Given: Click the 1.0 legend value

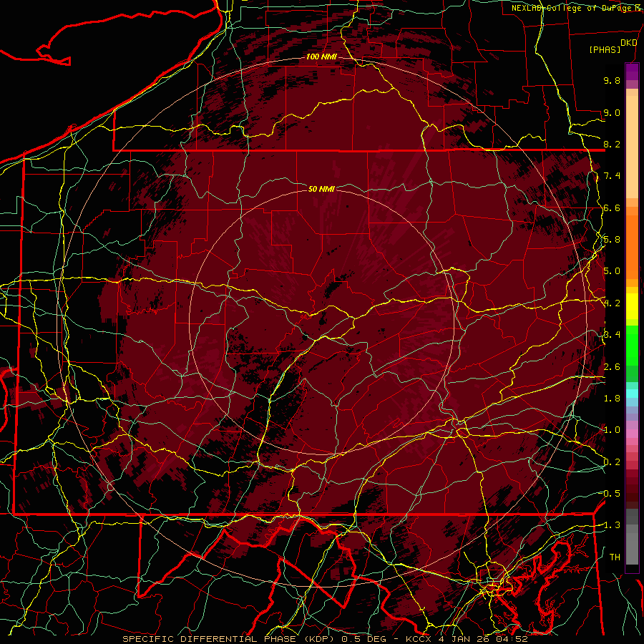Looking at the screenshot, I should point(612,430).
